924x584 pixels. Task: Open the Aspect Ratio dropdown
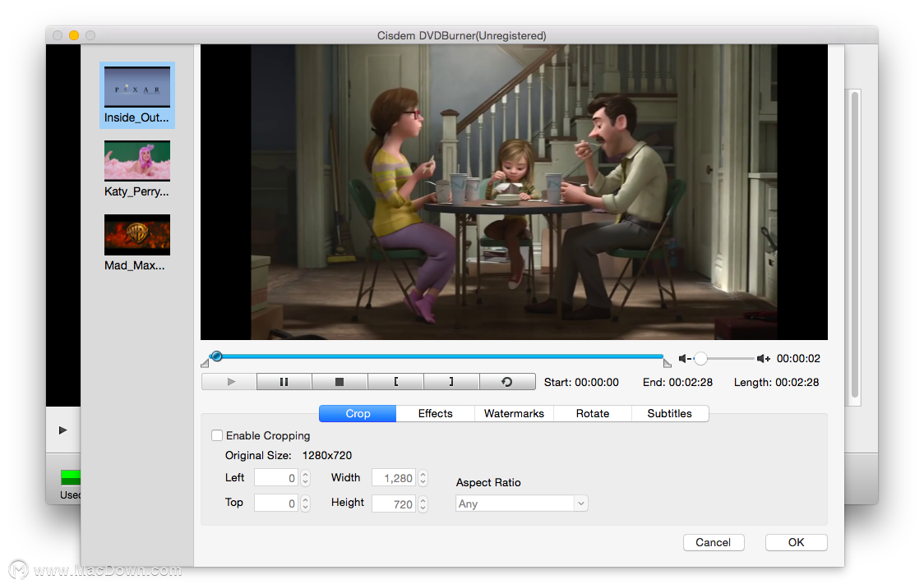click(521, 504)
